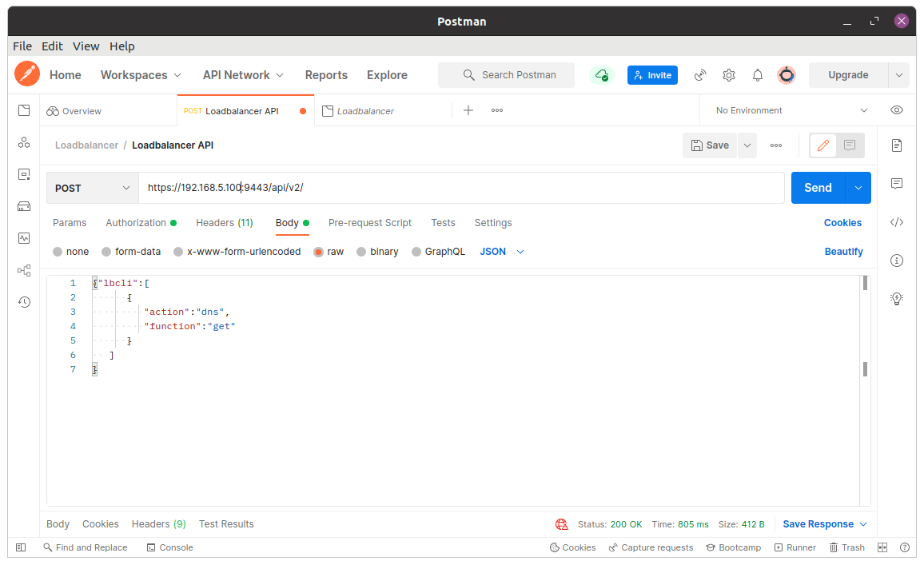Open the Monitors sidebar icon
Screen dimensions: 924x565
click(x=23, y=238)
